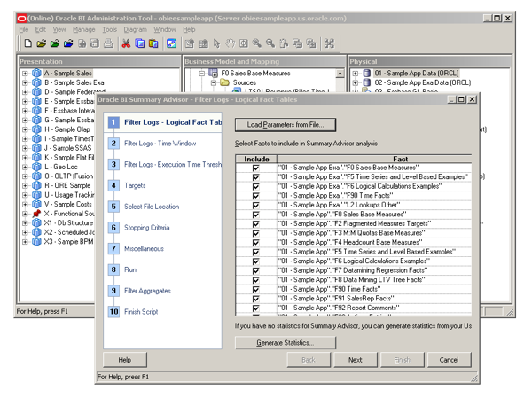This screenshot has width=532, height=398.
Task: Open the File menu
Action: [23, 29]
